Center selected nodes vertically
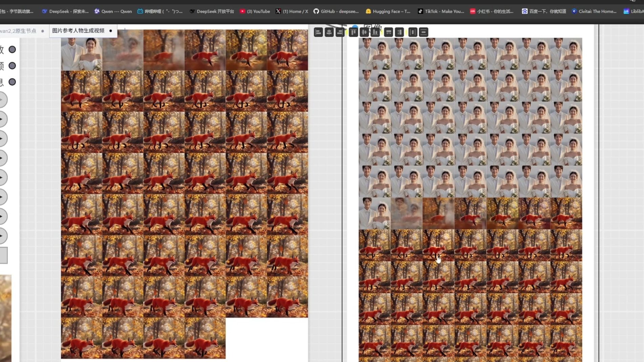 point(364,32)
